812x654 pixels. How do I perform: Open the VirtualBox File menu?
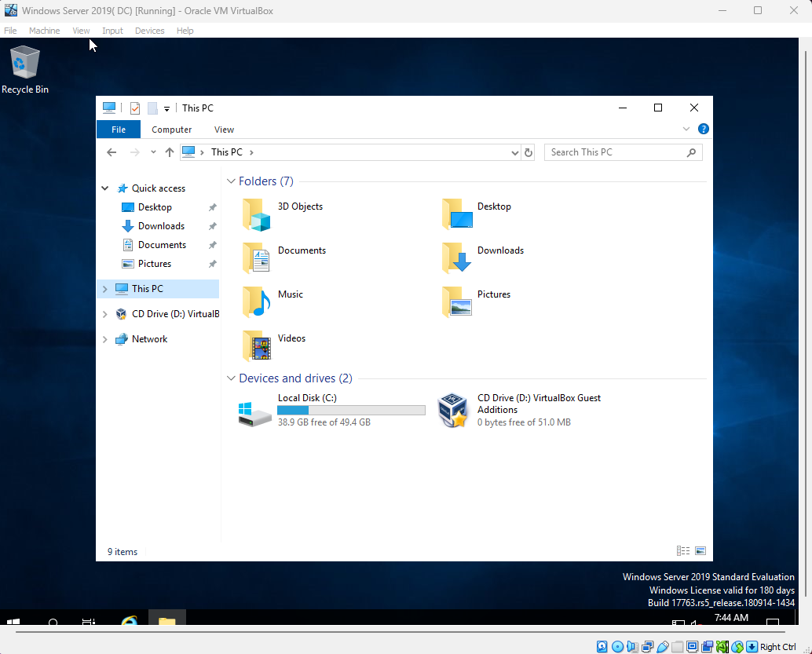pos(10,31)
